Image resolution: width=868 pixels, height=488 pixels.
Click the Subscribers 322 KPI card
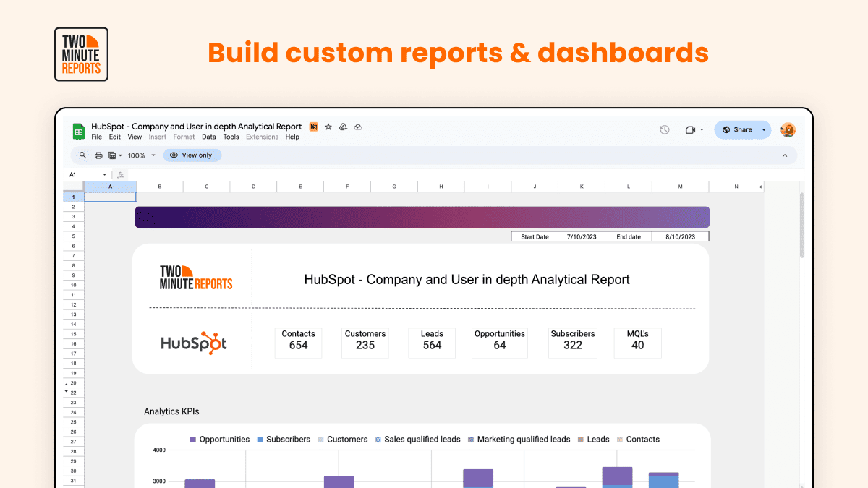click(x=573, y=343)
